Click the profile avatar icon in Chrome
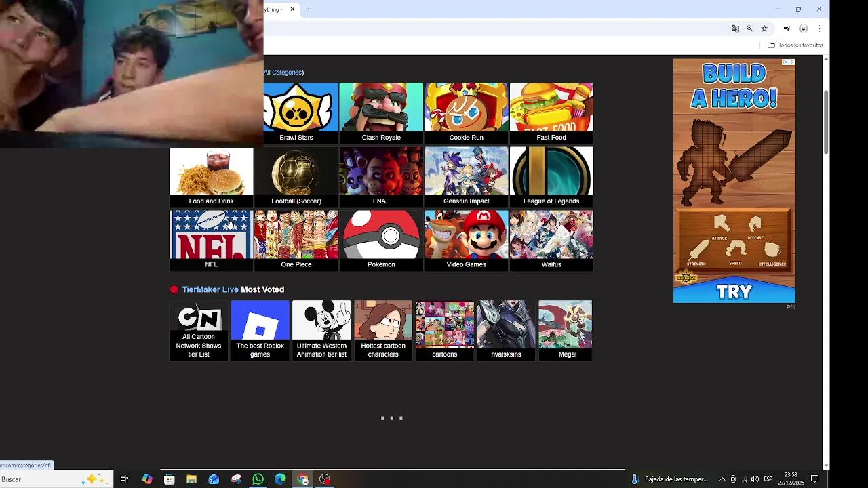 click(803, 28)
